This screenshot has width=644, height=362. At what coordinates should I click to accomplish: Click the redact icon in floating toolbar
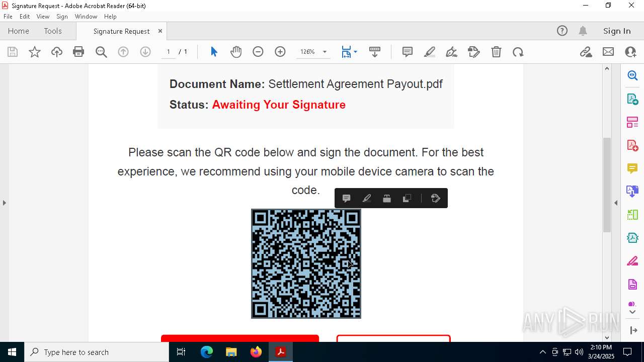pos(387,198)
